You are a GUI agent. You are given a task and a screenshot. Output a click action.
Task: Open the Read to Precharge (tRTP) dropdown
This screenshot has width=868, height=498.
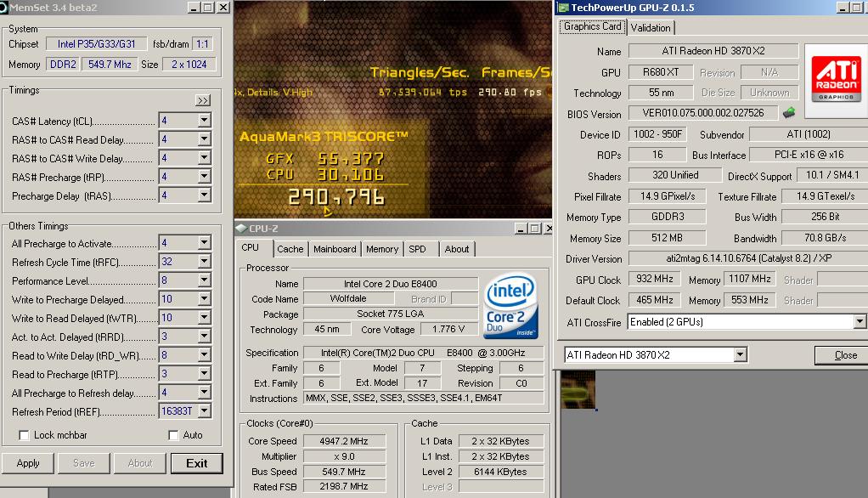point(205,374)
